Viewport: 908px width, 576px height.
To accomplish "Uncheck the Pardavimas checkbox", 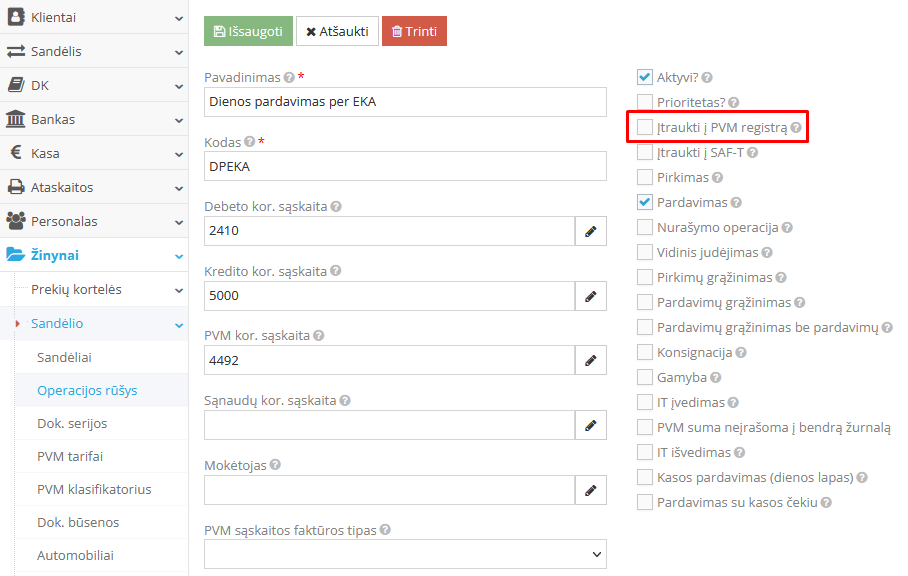I will click(645, 202).
